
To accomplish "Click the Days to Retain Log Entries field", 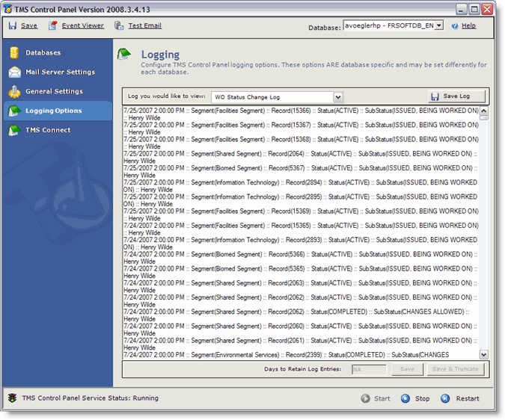I will click(369, 369).
